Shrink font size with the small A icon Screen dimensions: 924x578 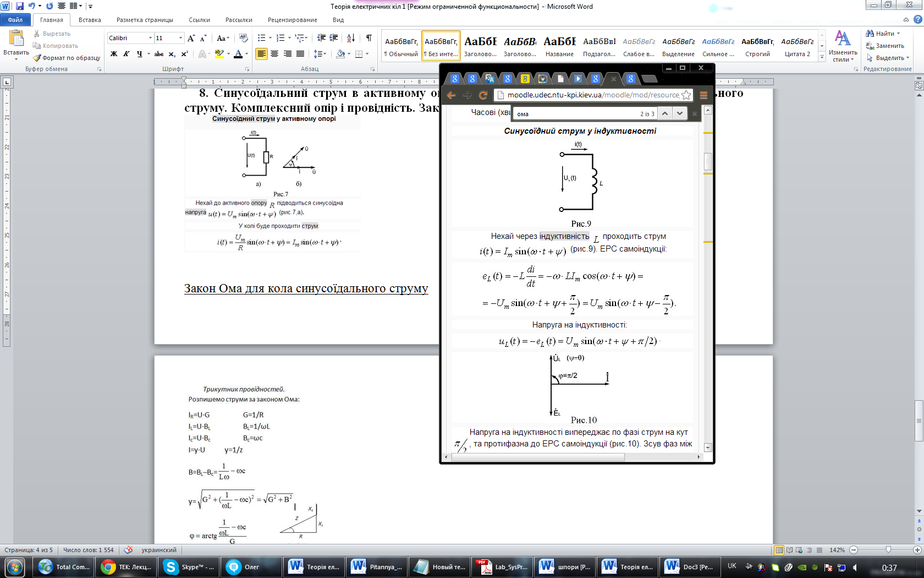click(203, 38)
